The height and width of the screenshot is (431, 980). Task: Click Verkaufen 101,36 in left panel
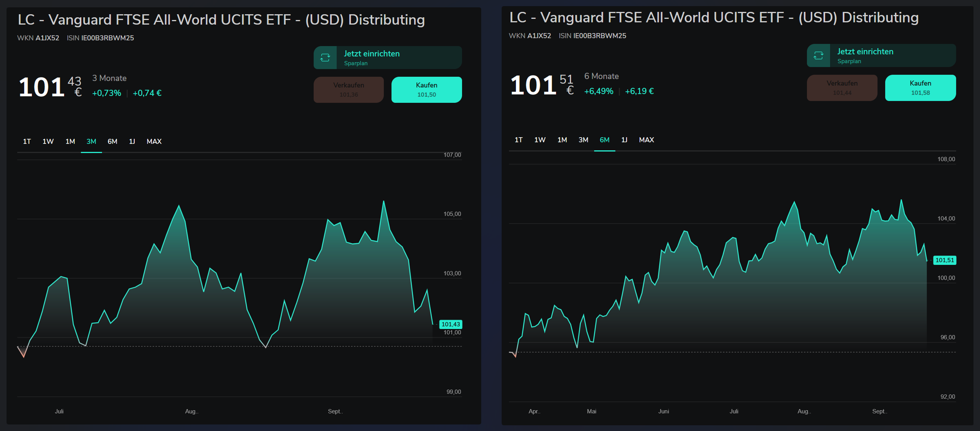[x=349, y=90]
